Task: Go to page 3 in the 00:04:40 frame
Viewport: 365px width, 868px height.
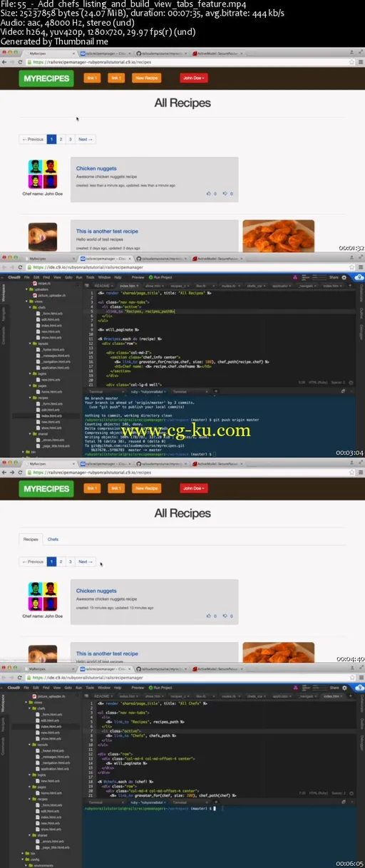Action: click(x=70, y=562)
